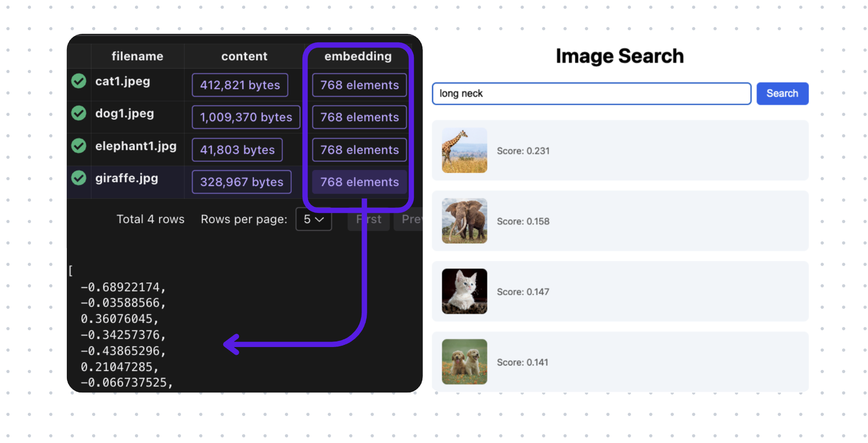This screenshot has width=868, height=443.
Task: Click the green check icon beside dog1.jpeg
Action: tap(79, 113)
